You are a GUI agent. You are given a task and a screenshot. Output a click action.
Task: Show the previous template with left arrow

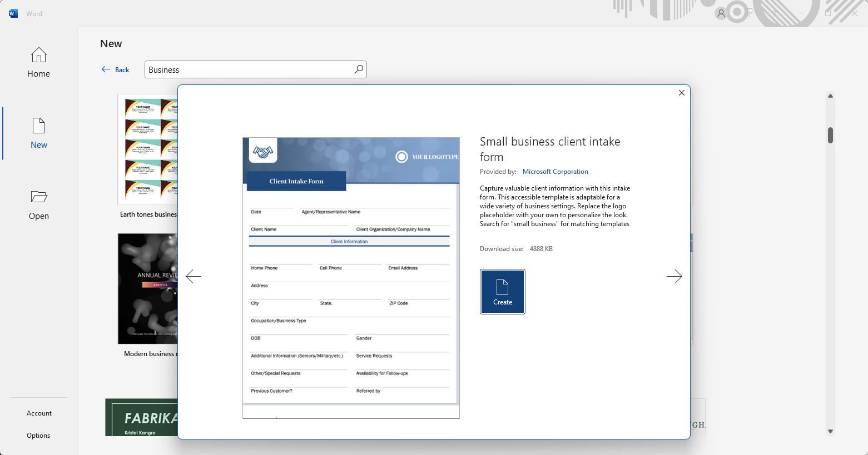tap(194, 277)
